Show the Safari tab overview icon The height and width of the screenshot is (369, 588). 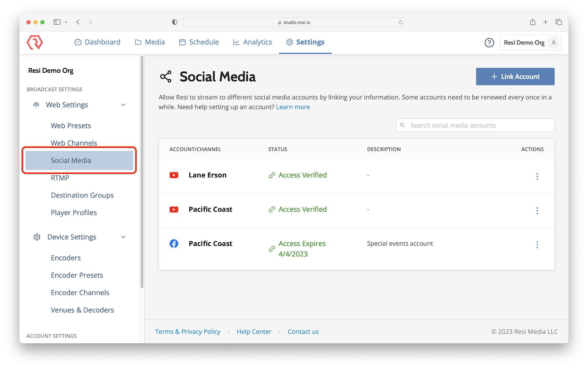(x=559, y=22)
